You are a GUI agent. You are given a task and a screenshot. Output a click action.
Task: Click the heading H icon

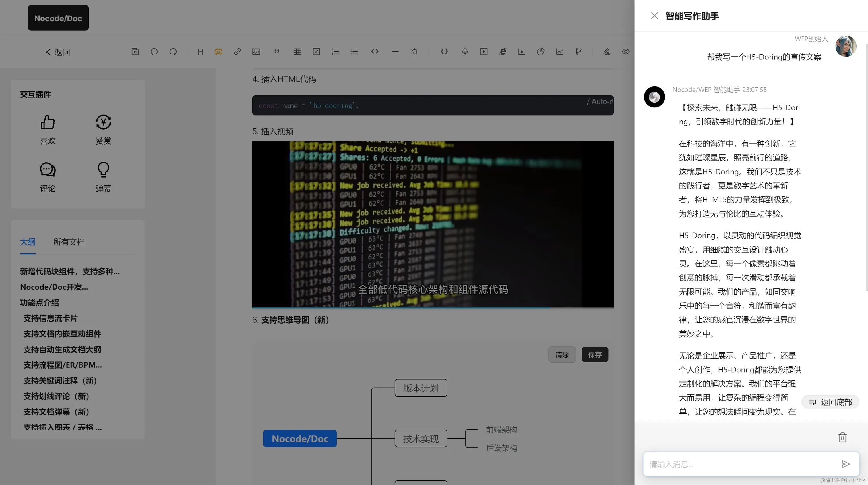200,52
